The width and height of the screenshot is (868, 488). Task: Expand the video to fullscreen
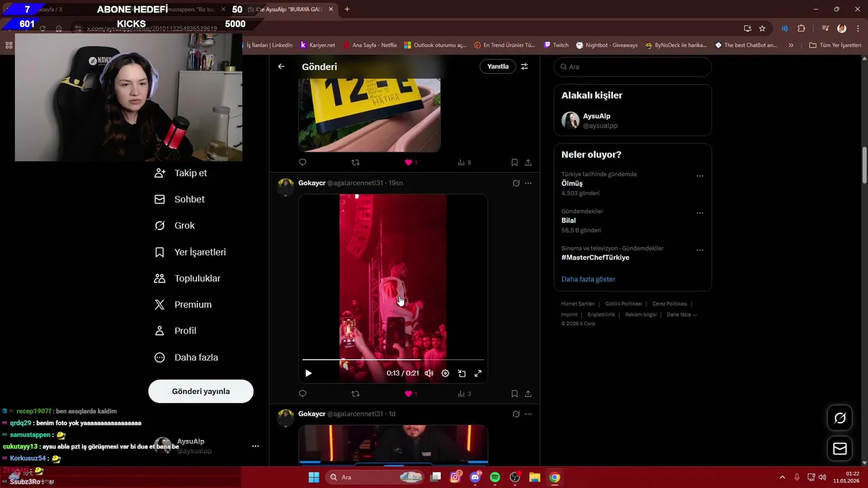point(478,373)
